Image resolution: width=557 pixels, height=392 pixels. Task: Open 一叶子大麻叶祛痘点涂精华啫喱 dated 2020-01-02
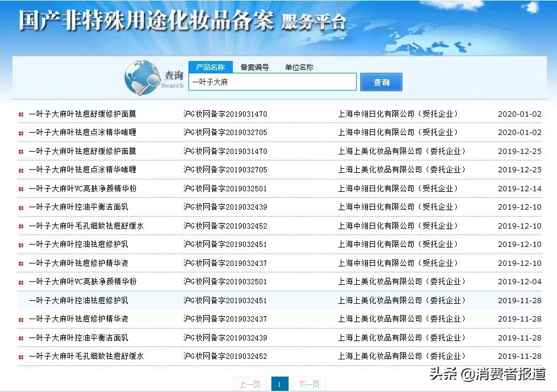click(x=82, y=133)
